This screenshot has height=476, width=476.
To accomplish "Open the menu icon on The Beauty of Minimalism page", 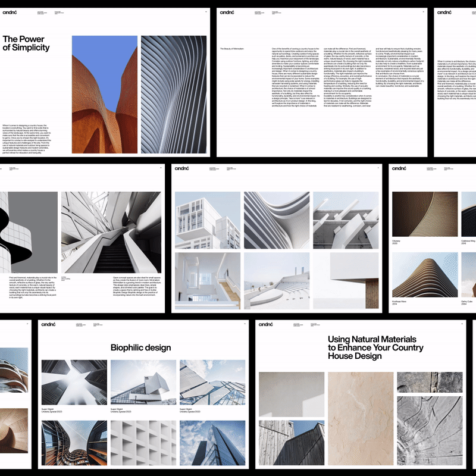I will [423, 11].
